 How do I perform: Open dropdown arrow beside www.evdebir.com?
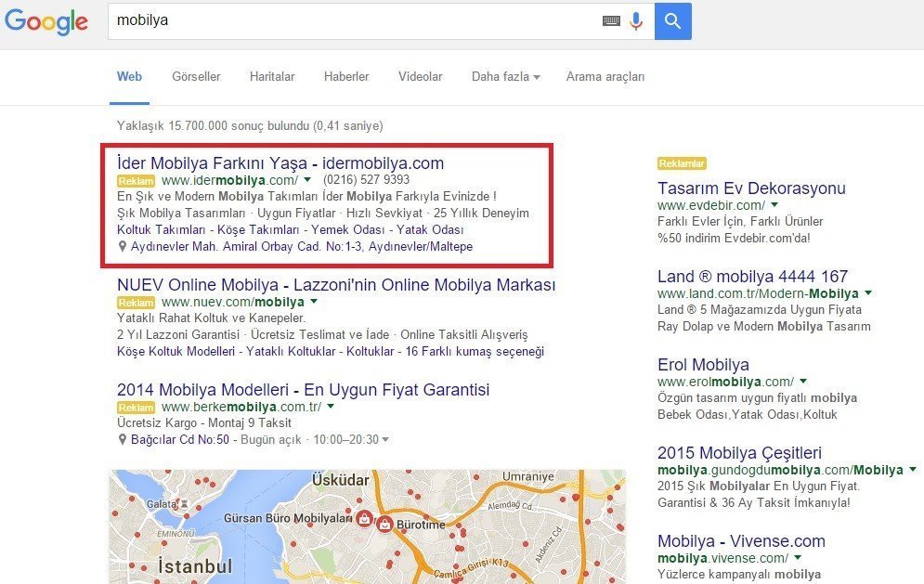click(x=774, y=205)
